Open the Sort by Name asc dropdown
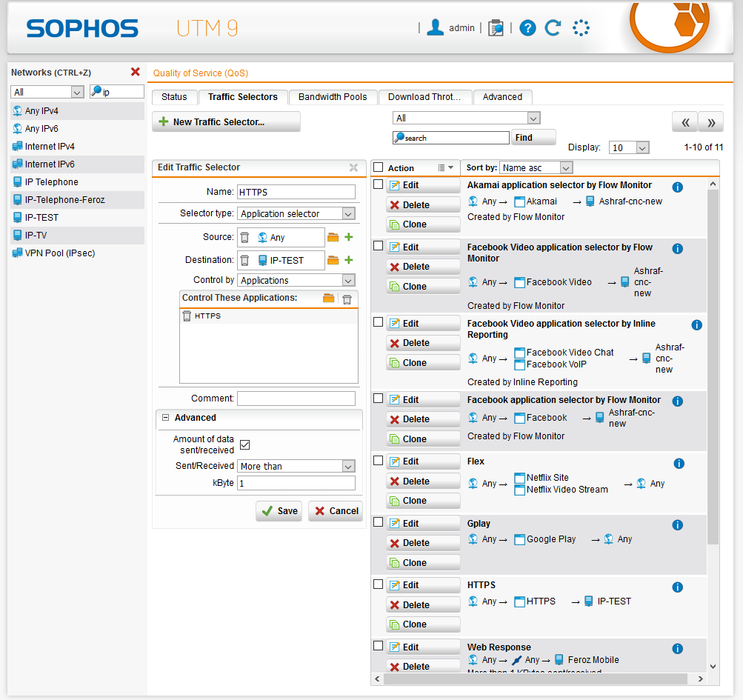743x700 pixels. [x=536, y=167]
